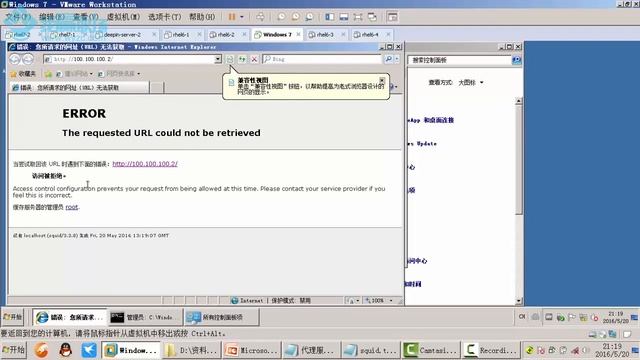Screen dimensions: 640x360
Task: Expand the suggested sites dropdown in favorites bar
Action: tap(91, 74)
